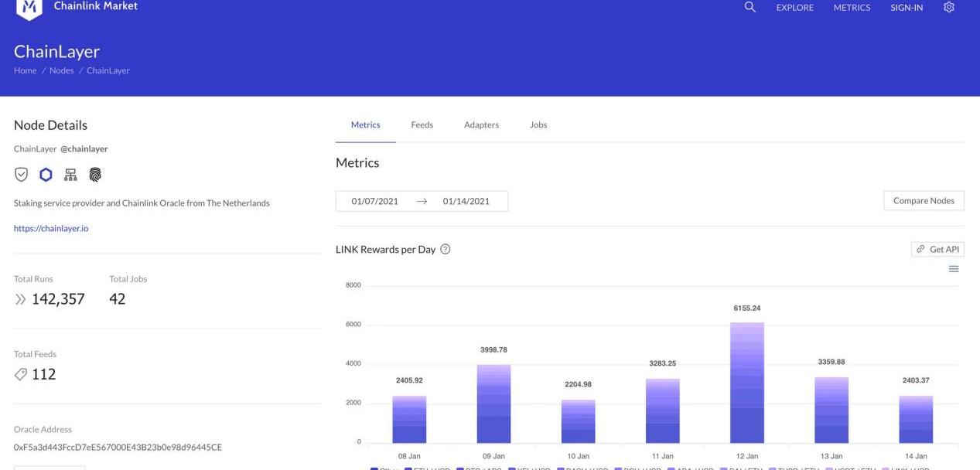Open settings via the gear icon
980x470 pixels.
pyautogui.click(x=949, y=7)
